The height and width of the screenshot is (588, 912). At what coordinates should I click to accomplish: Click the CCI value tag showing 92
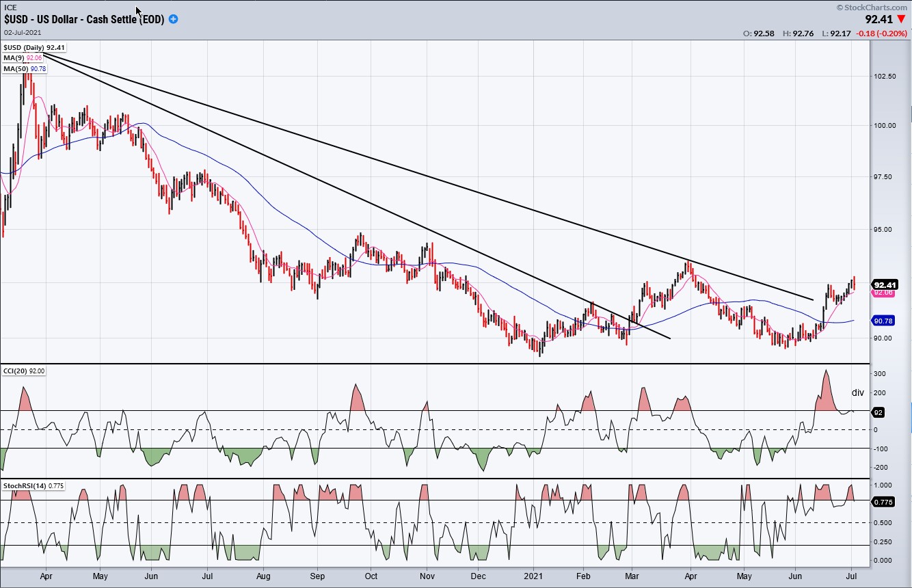pyautogui.click(x=879, y=412)
